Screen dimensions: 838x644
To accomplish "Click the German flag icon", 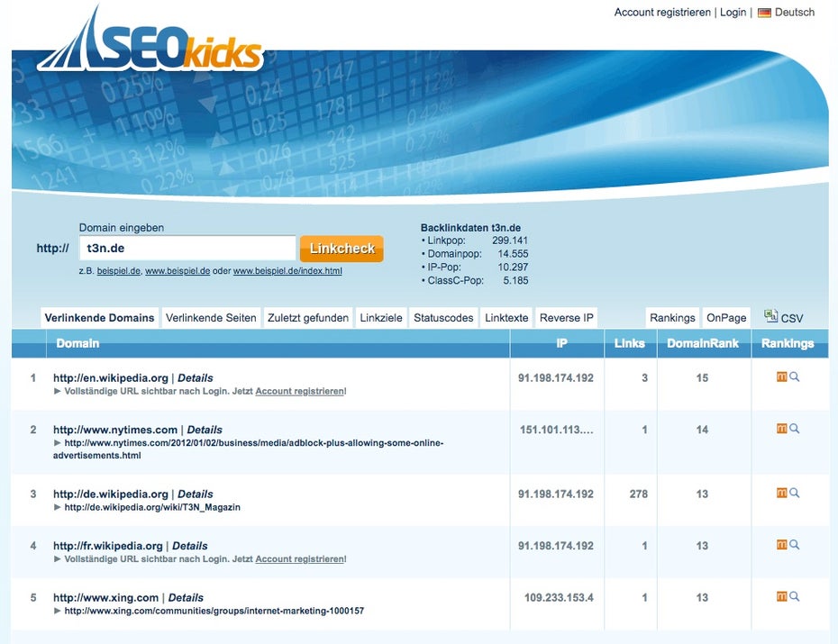I will [764, 13].
